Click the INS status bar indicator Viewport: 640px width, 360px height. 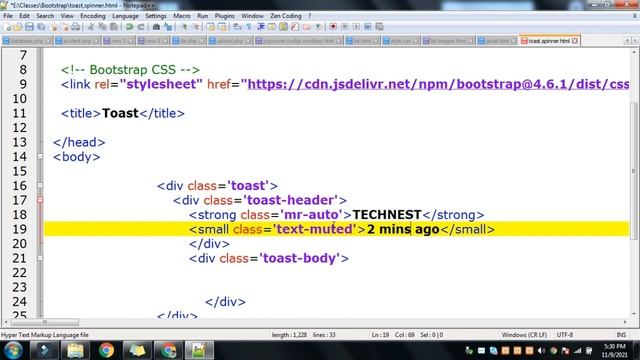click(x=621, y=335)
